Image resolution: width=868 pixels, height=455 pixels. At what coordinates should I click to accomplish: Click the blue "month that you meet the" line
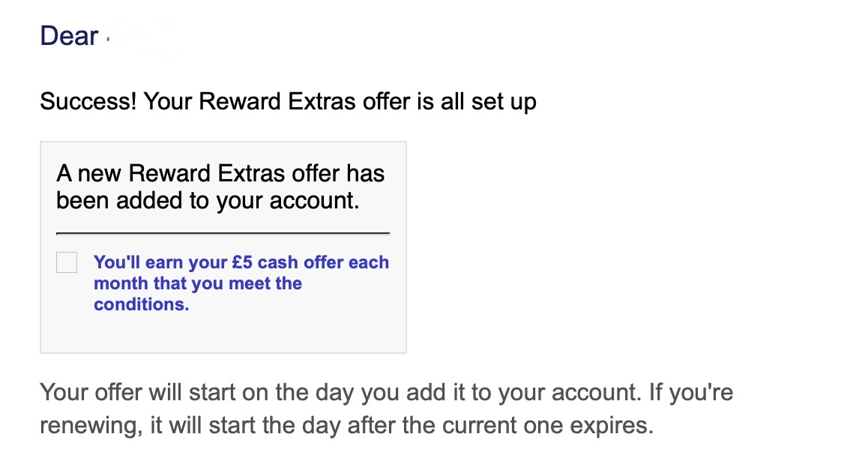click(x=198, y=283)
